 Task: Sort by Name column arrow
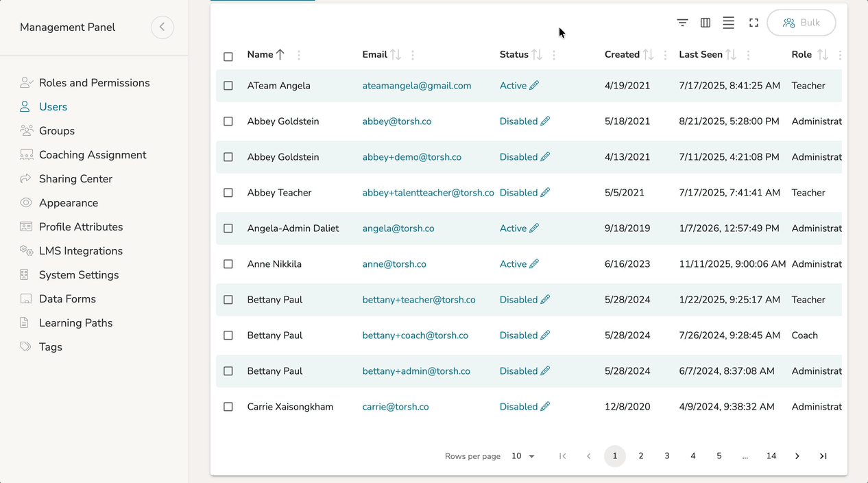point(280,55)
